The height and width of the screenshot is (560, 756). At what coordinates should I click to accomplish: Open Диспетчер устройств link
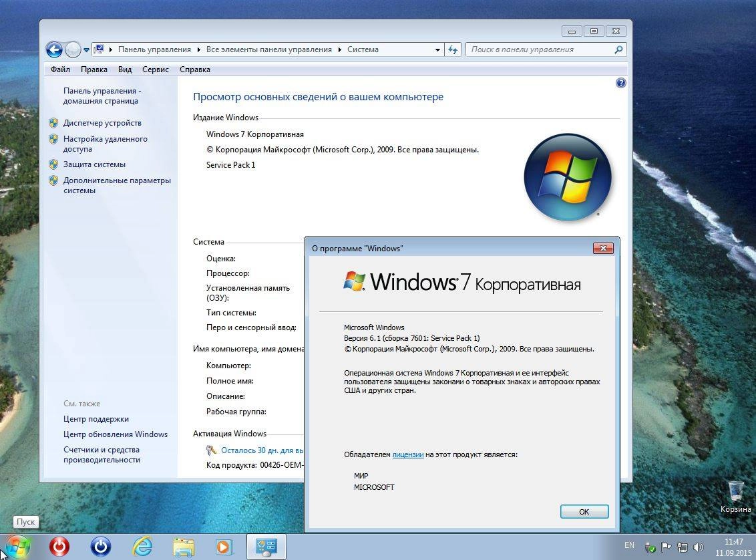102,123
